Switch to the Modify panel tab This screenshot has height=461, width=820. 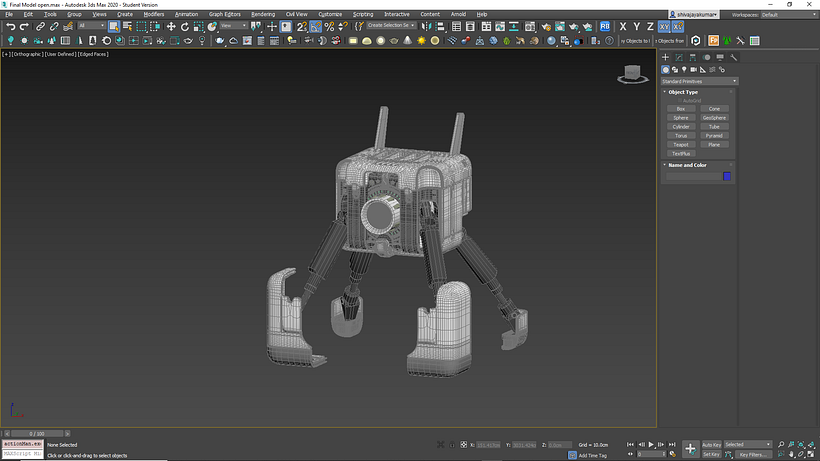tap(679, 57)
